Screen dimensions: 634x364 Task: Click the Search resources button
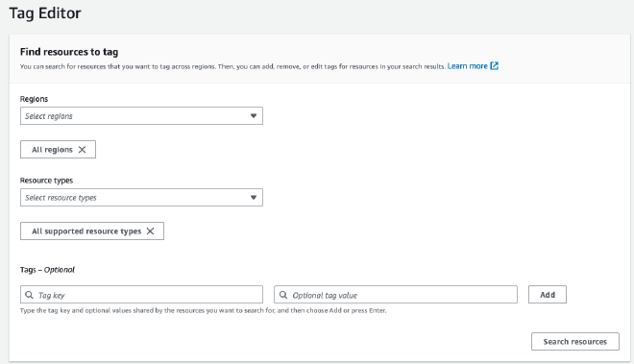pyautogui.click(x=575, y=341)
